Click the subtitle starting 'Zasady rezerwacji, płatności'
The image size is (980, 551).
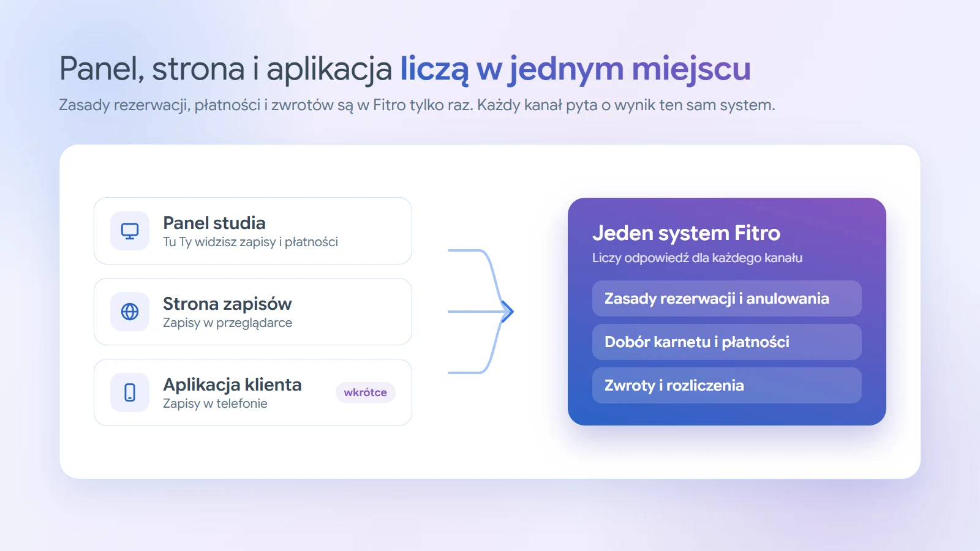[x=417, y=105]
